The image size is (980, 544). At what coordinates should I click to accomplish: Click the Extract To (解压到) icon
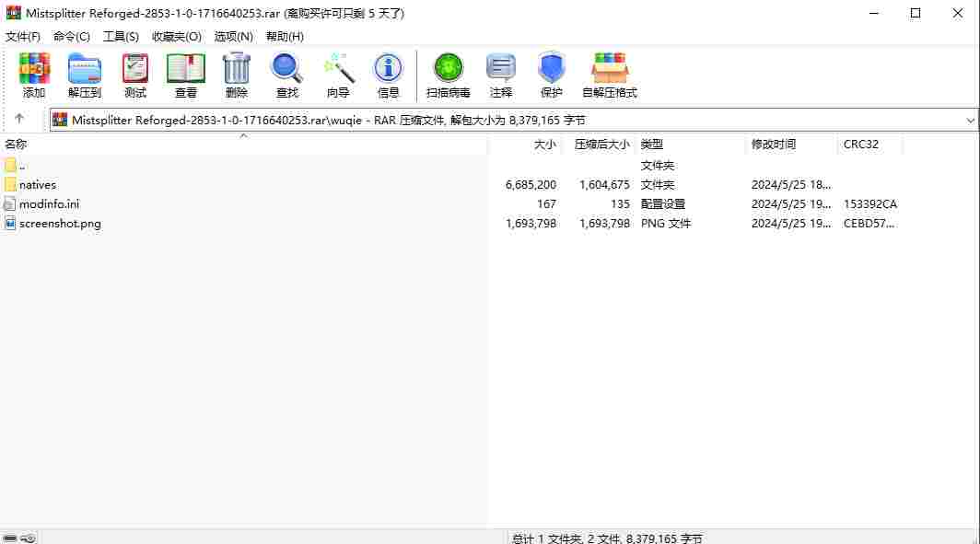(x=85, y=69)
